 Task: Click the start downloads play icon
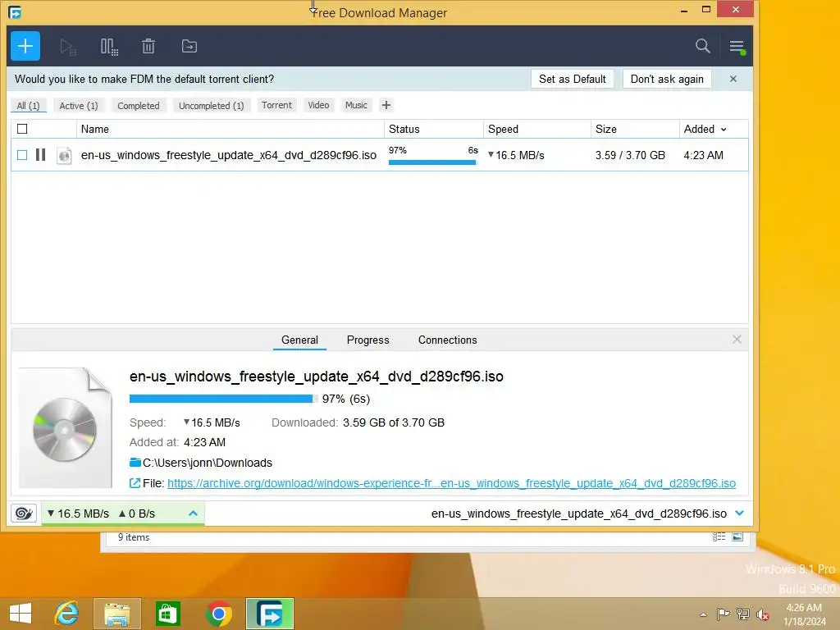[x=68, y=47]
